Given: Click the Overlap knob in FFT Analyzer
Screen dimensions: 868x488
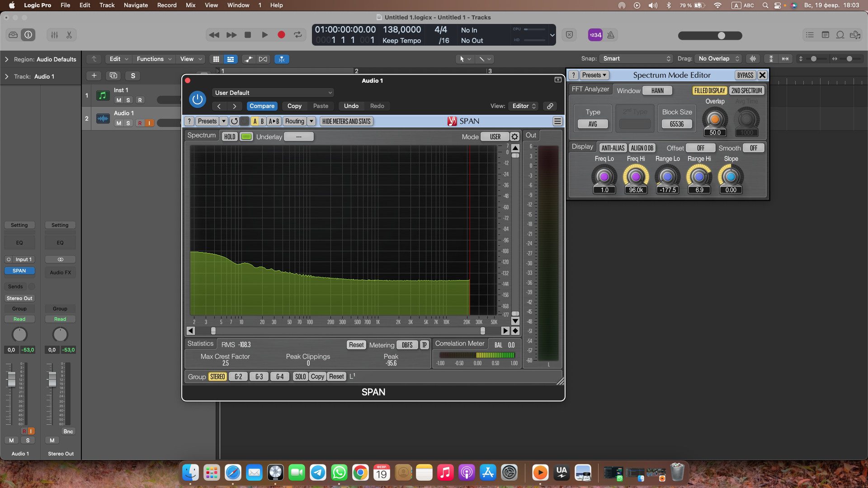Looking at the screenshot, I should (715, 119).
